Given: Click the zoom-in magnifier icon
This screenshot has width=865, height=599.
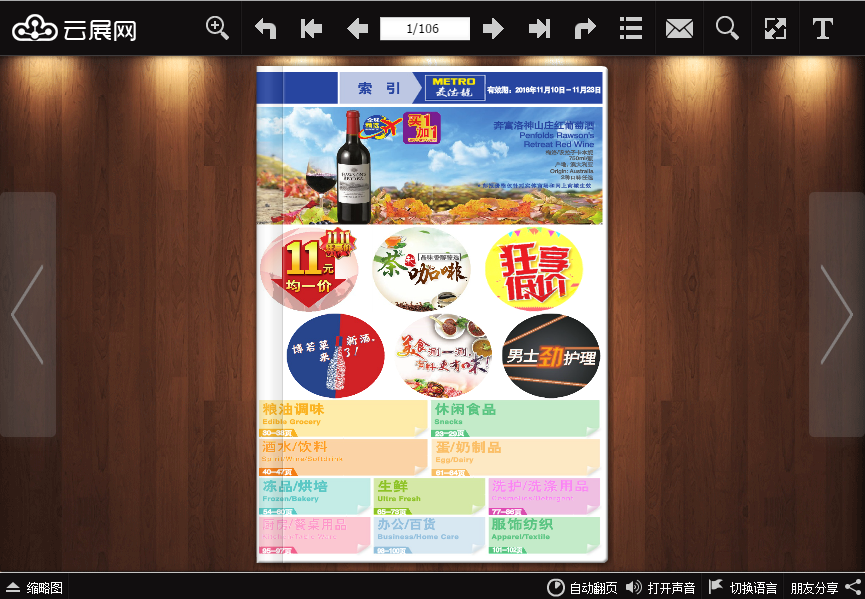Looking at the screenshot, I should tap(217, 28).
